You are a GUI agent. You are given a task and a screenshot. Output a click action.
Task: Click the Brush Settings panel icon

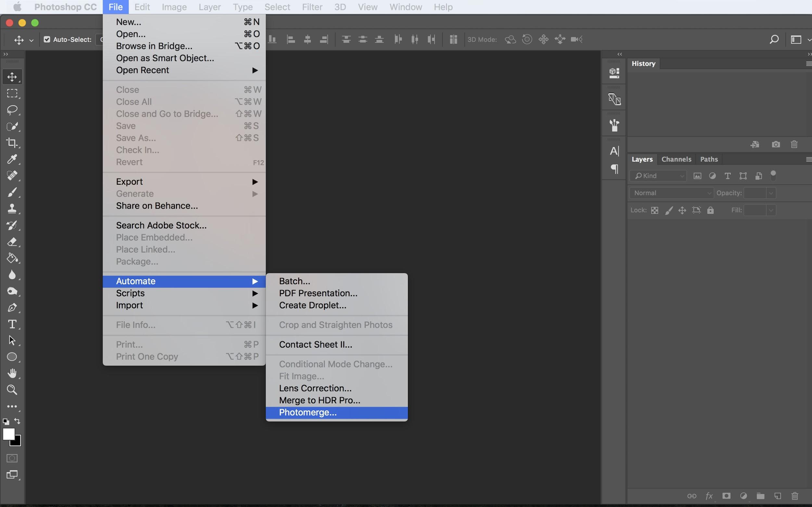(614, 125)
